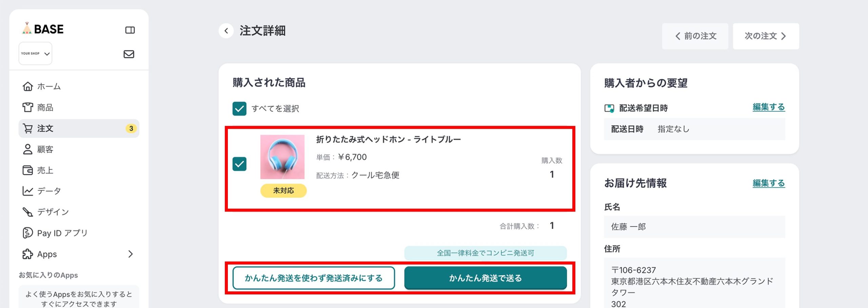This screenshot has width=868, height=308.
Task: Uncheck the headphone product checkbox
Action: tap(239, 164)
